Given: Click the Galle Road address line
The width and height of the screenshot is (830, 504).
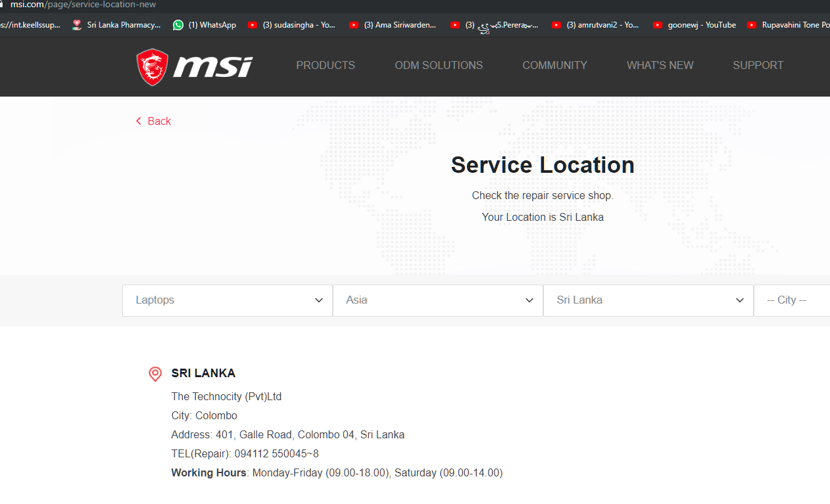Looking at the screenshot, I should [x=288, y=435].
